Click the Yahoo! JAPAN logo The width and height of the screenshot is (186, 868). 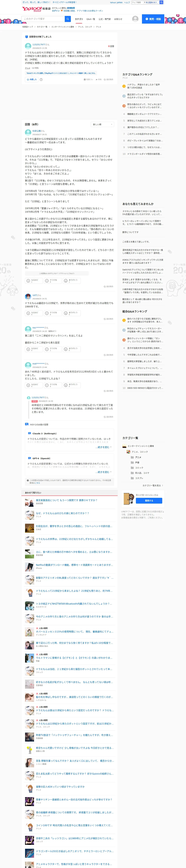coord(32,9)
